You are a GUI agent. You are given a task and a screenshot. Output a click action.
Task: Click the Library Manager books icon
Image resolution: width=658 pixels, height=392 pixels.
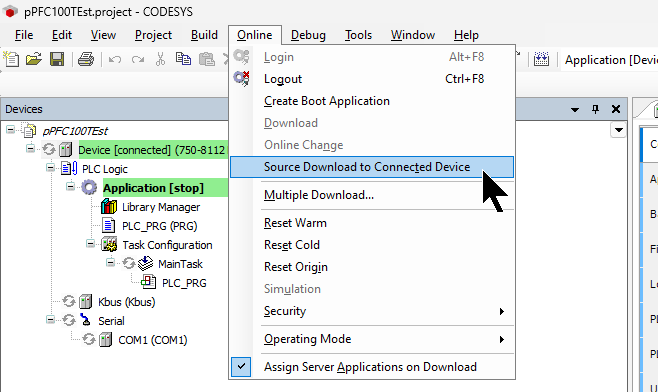point(109,206)
